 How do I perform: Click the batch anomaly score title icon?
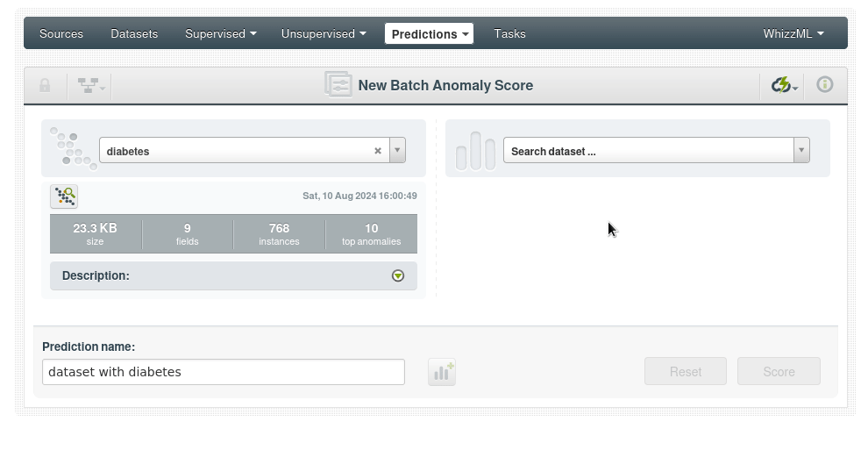(x=338, y=85)
